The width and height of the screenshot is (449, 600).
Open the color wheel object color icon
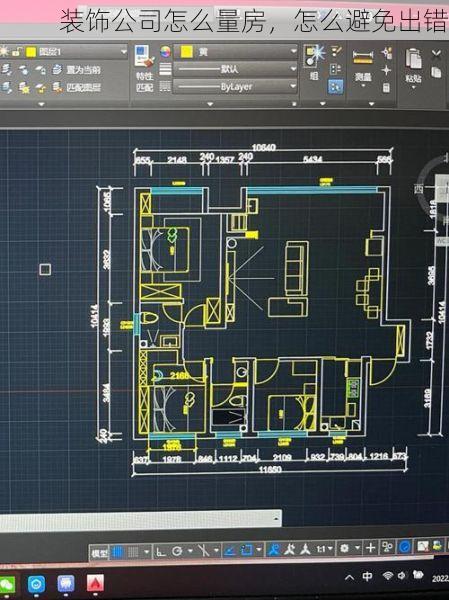click(x=165, y=52)
